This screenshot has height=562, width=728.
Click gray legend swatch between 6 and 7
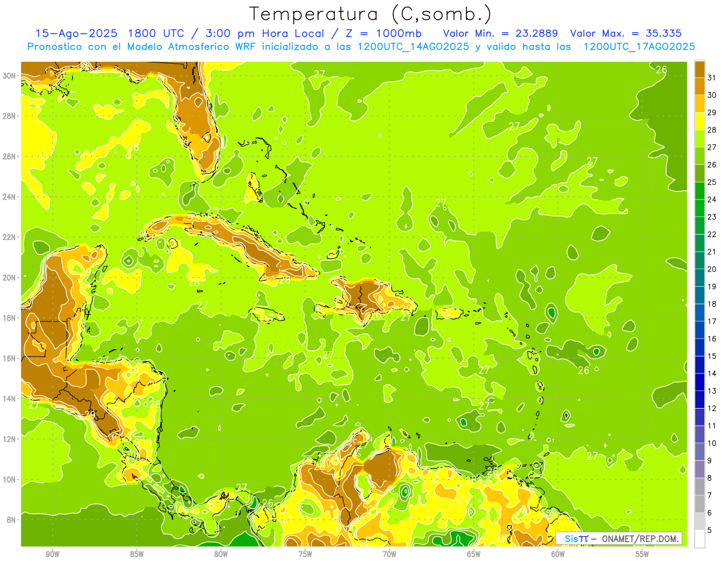point(699,504)
